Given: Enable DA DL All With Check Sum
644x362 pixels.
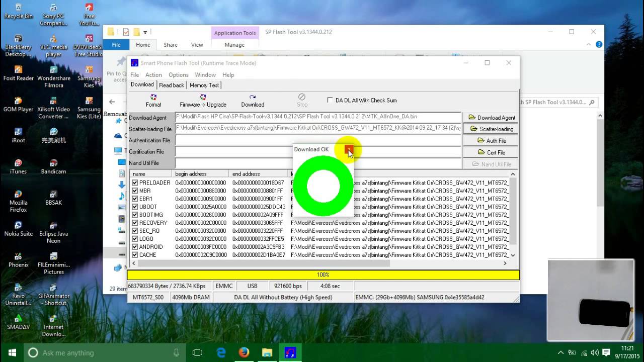Looking at the screenshot, I should (x=330, y=100).
